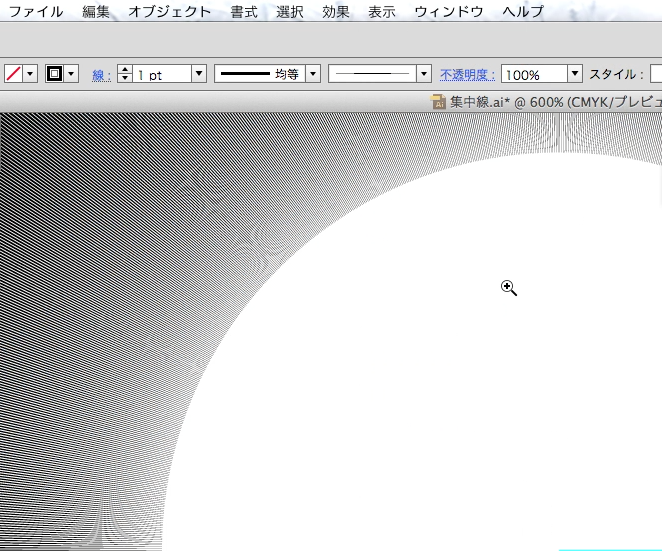The width and height of the screenshot is (662, 551).
Task: Open the 効果 menu
Action: click(336, 11)
